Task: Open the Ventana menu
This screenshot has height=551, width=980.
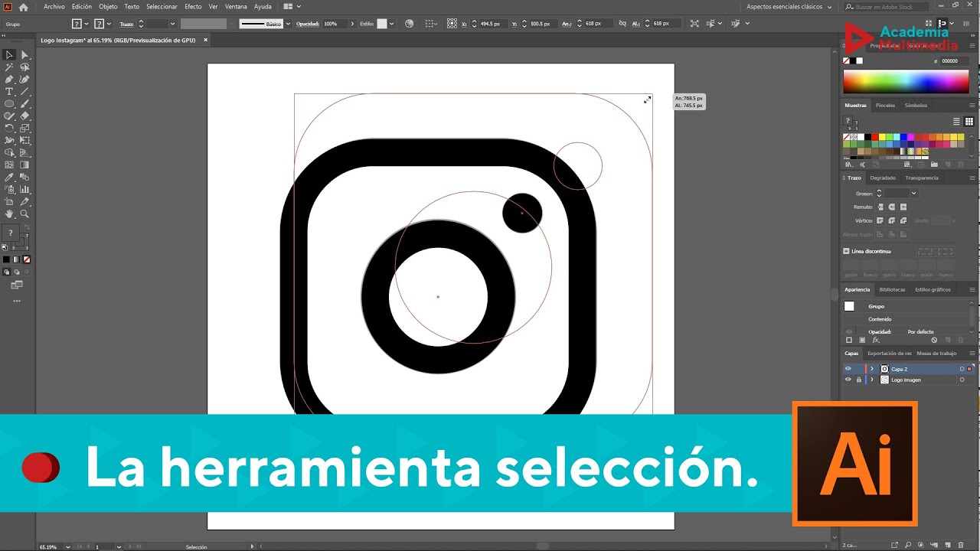Action: 236,7
